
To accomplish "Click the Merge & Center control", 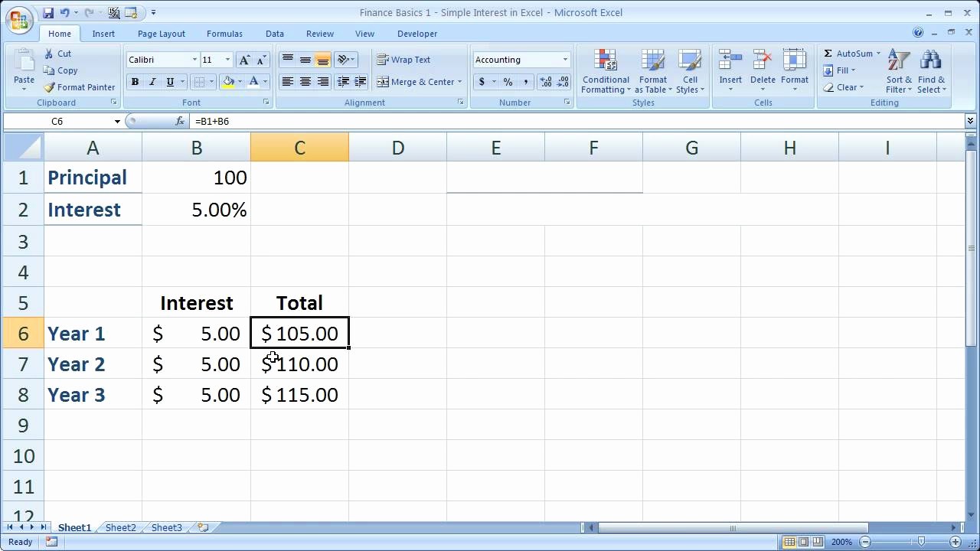I will [x=420, y=82].
